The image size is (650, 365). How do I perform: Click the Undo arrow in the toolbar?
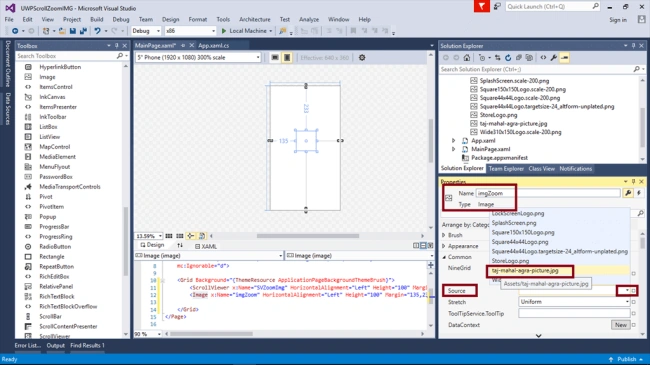point(97,31)
